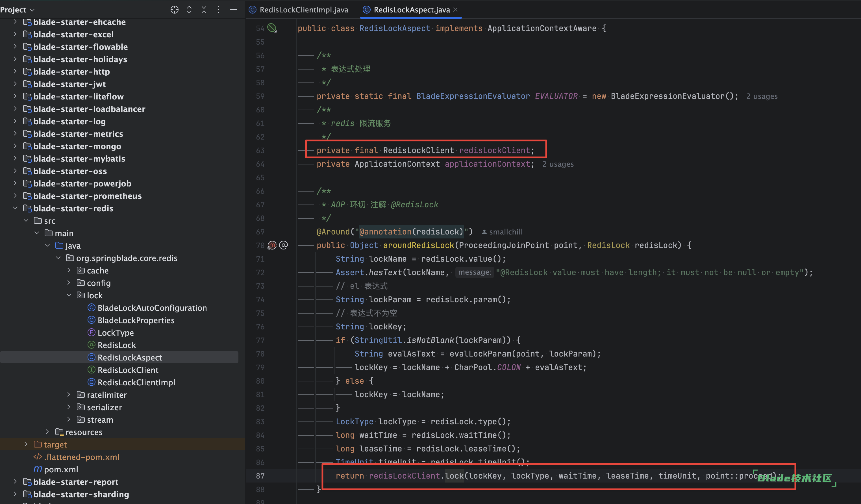Click the Collapse All icon in Project panel

click(204, 10)
